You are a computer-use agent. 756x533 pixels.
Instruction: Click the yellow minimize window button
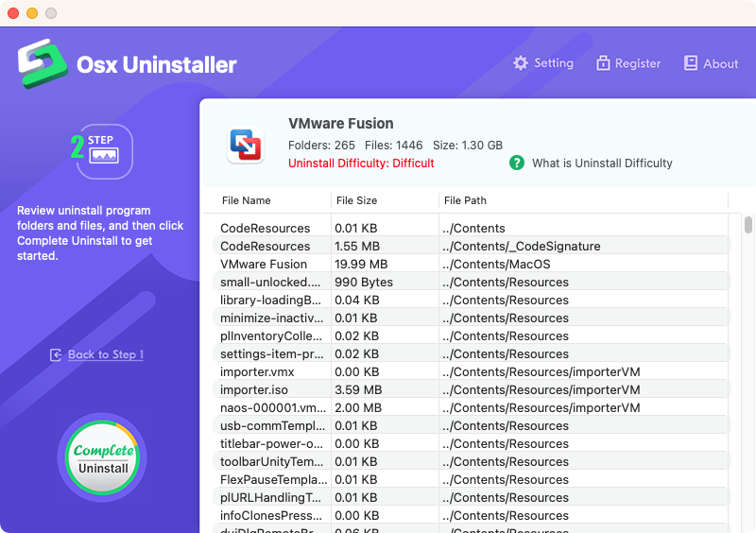[32, 13]
